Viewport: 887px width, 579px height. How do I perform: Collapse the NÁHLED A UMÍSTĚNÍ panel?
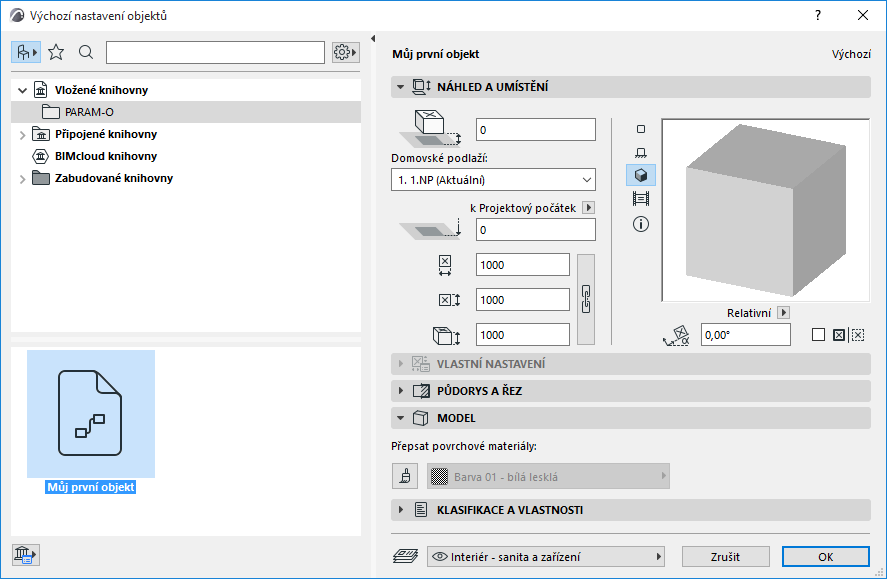400,87
